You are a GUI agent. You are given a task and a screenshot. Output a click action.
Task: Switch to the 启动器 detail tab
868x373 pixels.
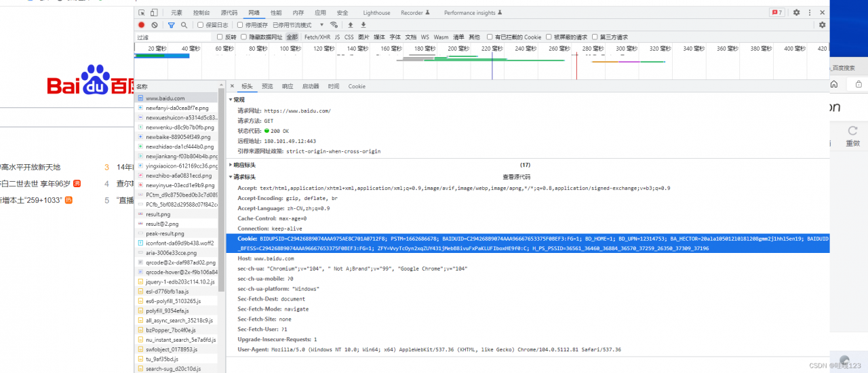(311, 86)
